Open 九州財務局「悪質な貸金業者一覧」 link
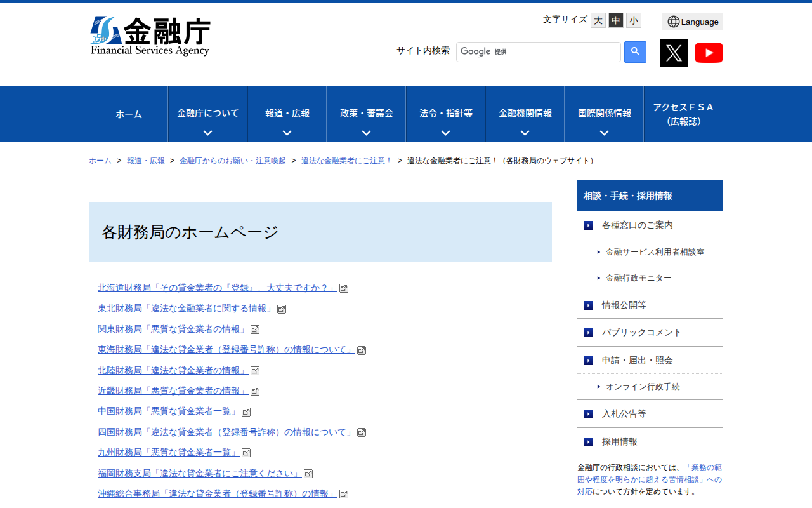 (169, 452)
